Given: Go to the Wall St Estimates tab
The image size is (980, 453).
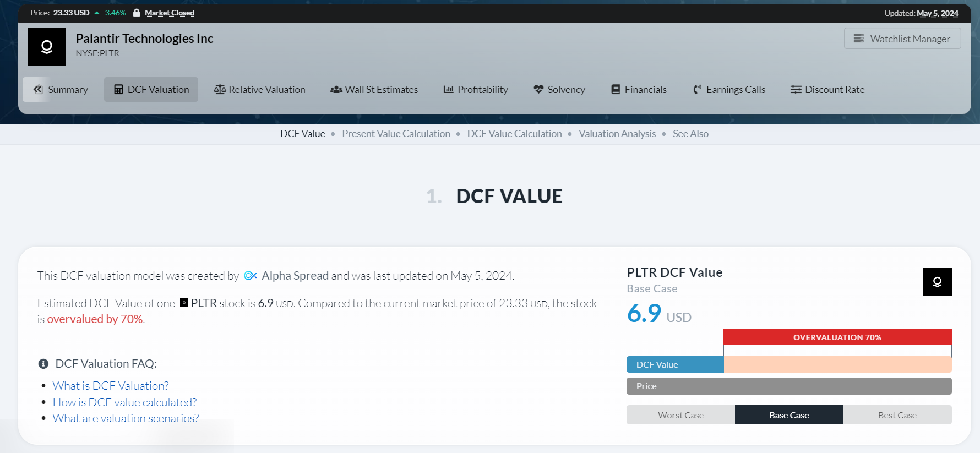Looking at the screenshot, I should point(374,90).
